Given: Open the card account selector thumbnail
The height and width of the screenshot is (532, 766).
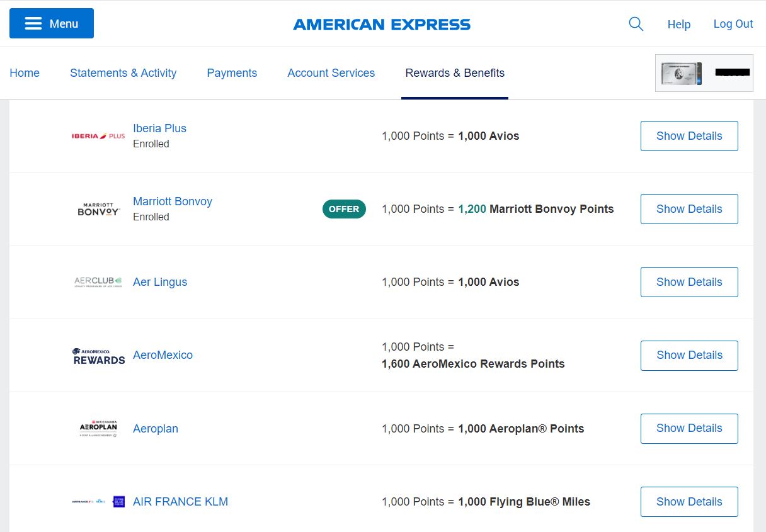Looking at the screenshot, I should click(704, 73).
